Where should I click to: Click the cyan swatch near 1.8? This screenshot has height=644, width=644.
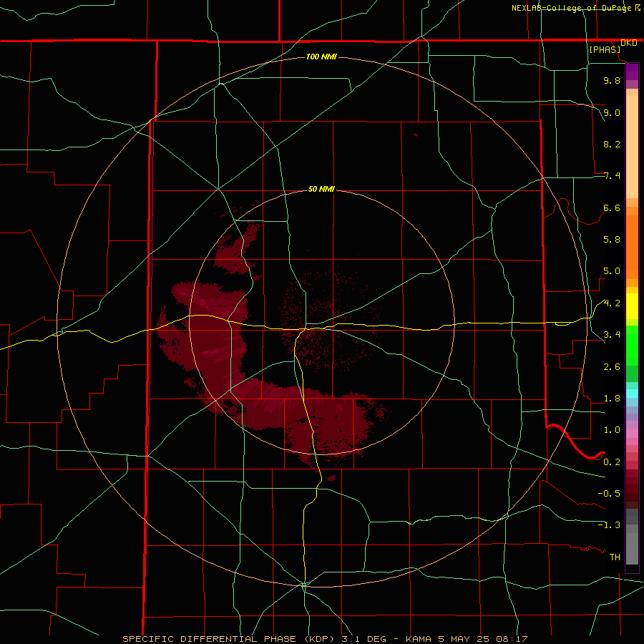tap(632, 394)
